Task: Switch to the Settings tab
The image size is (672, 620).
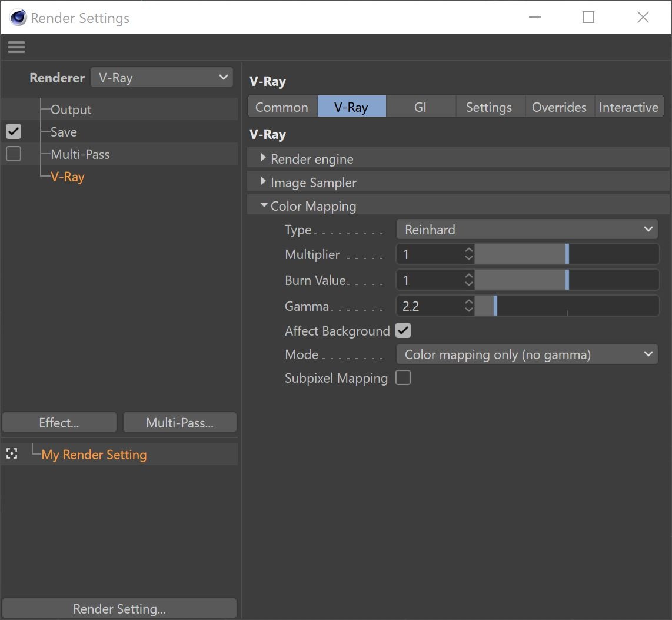Action: tap(490, 107)
